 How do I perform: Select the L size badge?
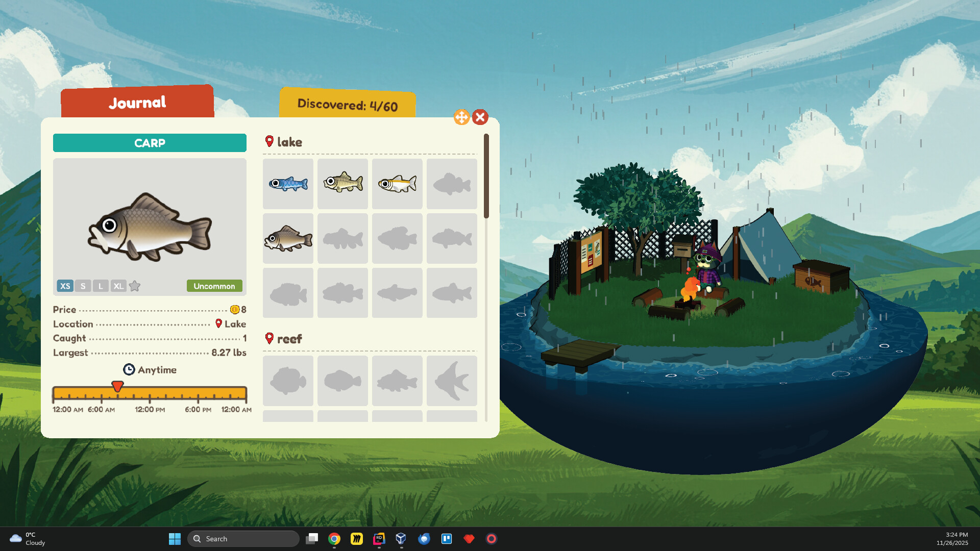pyautogui.click(x=100, y=286)
